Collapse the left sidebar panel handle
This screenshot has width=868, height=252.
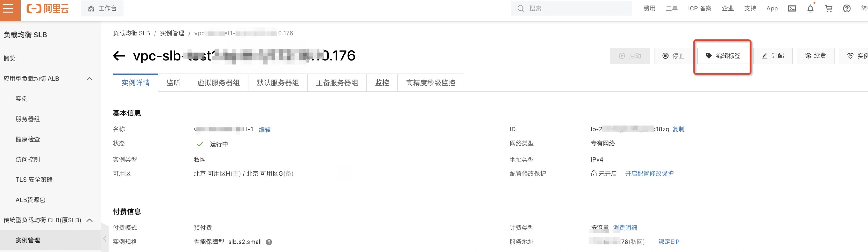click(x=104, y=239)
